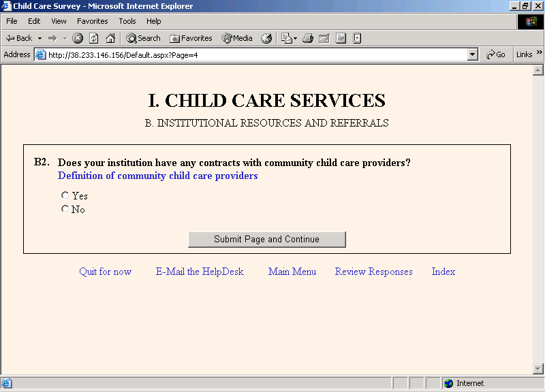Click the Quit for now link
This screenshot has width=545, height=392.
pyautogui.click(x=106, y=272)
